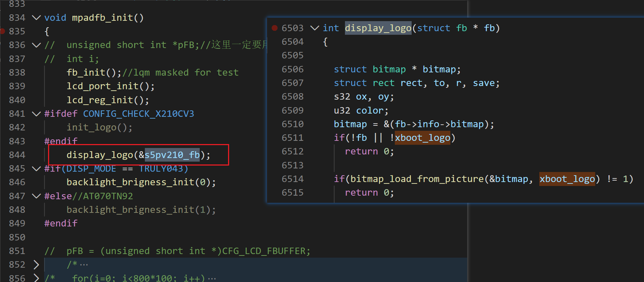
Task: Click 'u32 color;' on line 6509
Action: (x=361, y=110)
